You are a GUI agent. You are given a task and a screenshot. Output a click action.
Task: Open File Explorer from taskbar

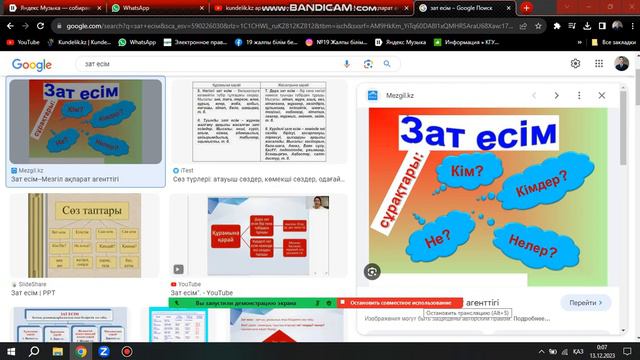click(58, 351)
